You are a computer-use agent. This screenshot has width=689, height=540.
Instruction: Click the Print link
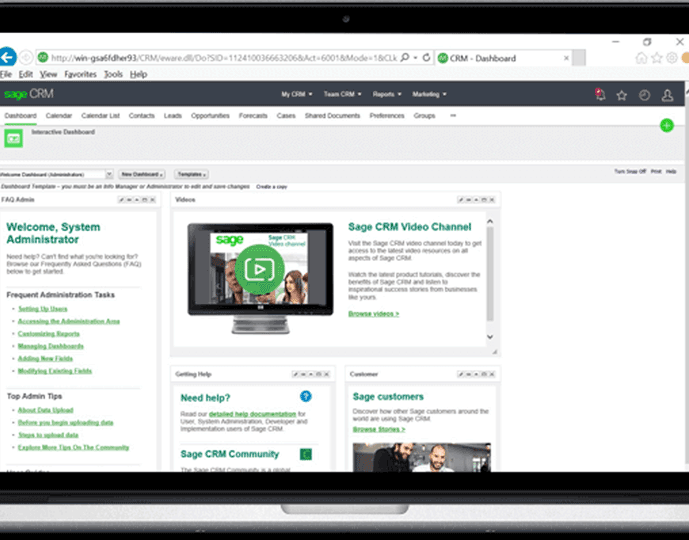(656, 171)
